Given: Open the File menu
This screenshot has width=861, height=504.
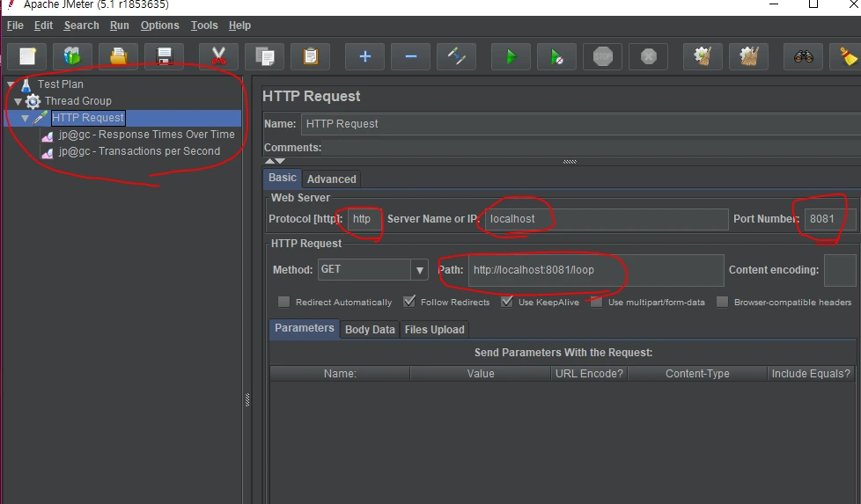Looking at the screenshot, I should (x=15, y=26).
